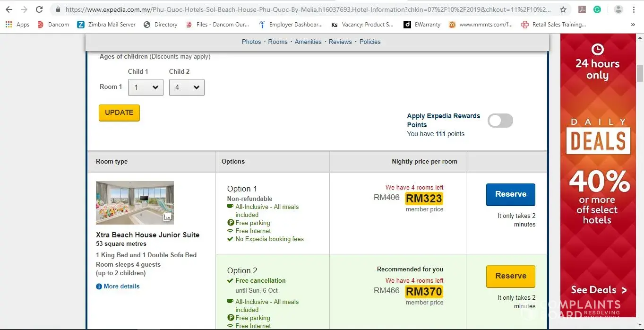The height and width of the screenshot is (330, 644).
Task: Open the Chrome three-dot menu
Action: tap(634, 9)
